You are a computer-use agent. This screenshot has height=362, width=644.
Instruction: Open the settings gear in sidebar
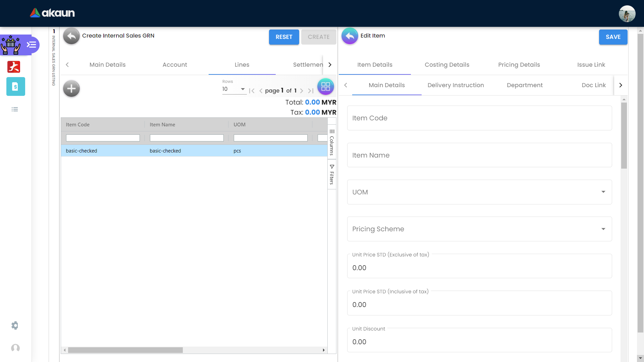15,325
